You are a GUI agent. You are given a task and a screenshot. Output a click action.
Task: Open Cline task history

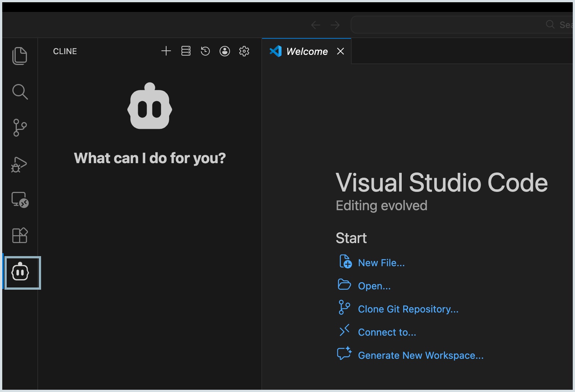[x=205, y=51]
